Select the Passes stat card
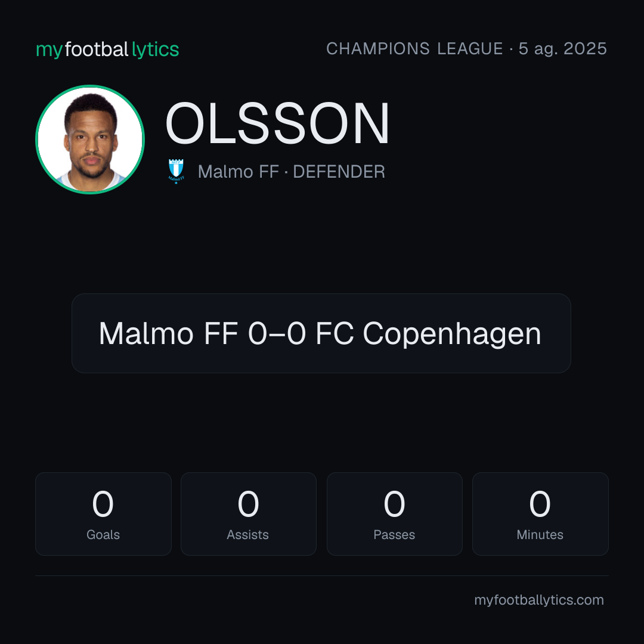 pyautogui.click(x=394, y=514)
